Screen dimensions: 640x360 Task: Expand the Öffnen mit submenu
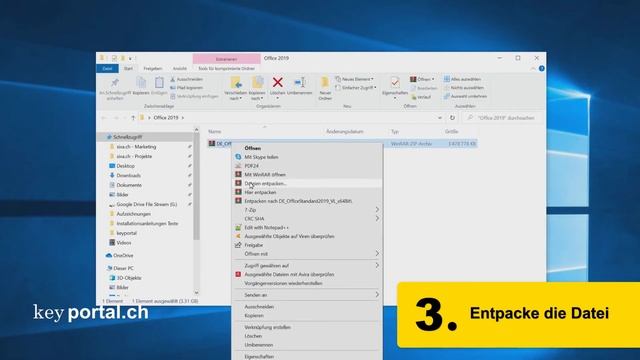[377, 254]
